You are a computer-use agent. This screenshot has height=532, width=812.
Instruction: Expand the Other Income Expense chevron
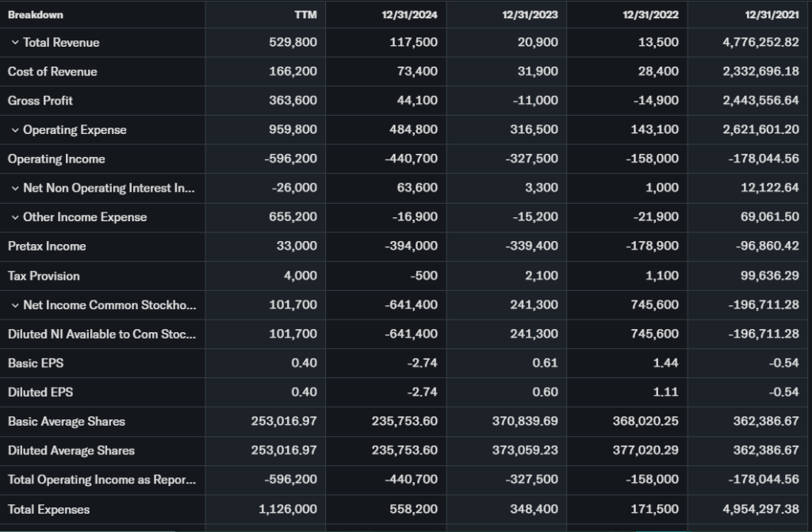[15, 217]
